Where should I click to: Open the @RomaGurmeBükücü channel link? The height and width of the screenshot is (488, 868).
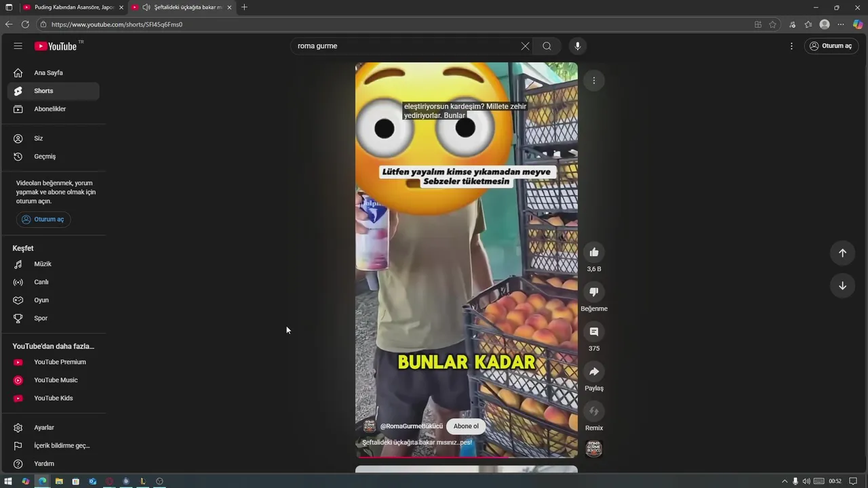(x=412, y=426)
